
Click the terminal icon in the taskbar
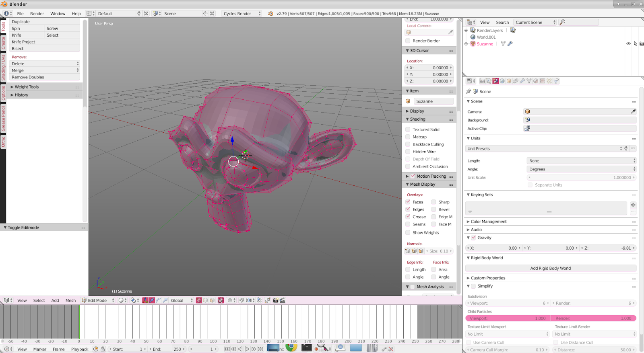click(307, 347)
